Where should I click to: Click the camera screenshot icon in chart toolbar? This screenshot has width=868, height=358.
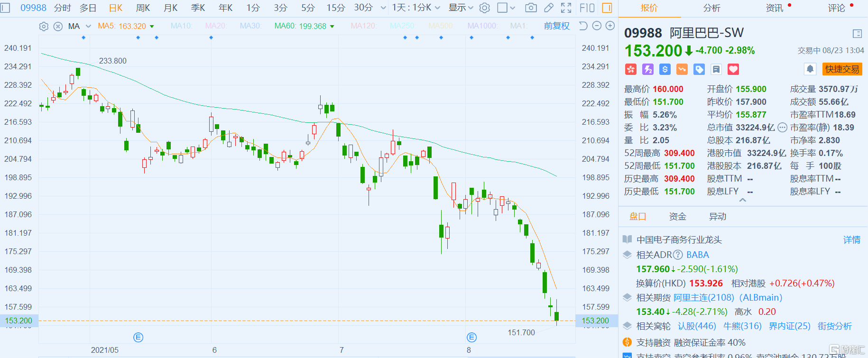(x=531, y=8)
